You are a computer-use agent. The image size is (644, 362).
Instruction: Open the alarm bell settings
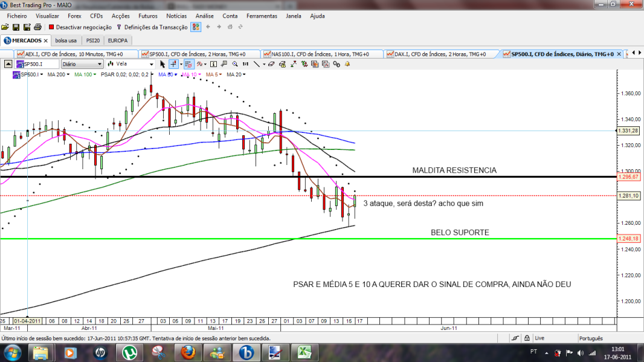coord(347,63)
